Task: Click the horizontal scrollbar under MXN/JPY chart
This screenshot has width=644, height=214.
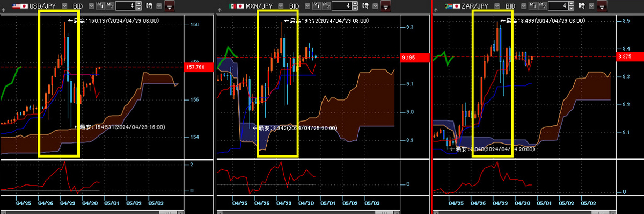Action: [308, 212]
